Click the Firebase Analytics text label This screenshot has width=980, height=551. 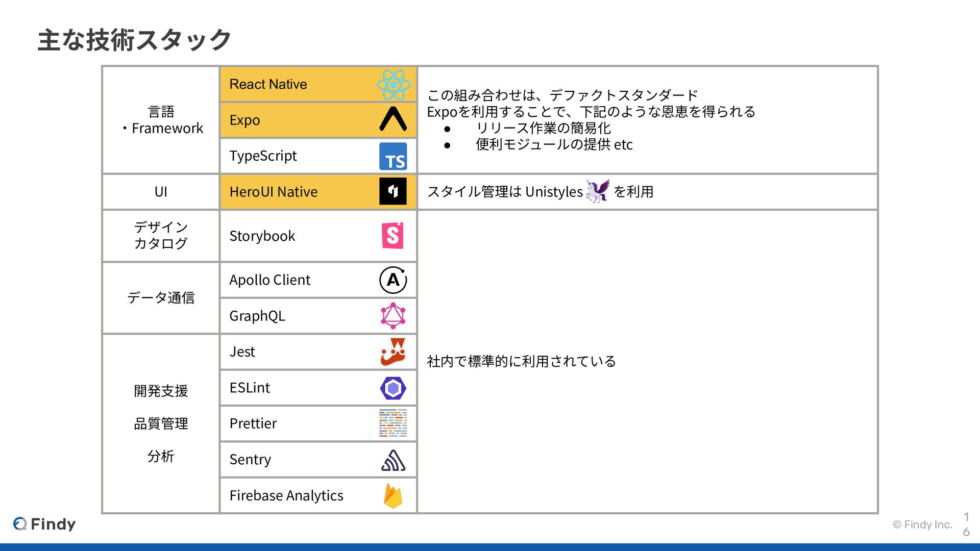[x=286, y=496]
